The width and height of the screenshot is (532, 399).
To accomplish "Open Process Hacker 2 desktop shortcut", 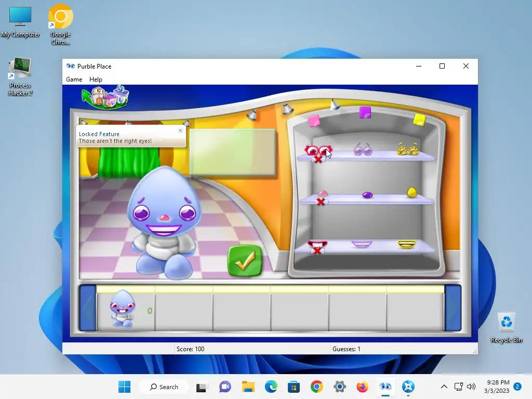I will pyautogui.click(x=20, y=77).
